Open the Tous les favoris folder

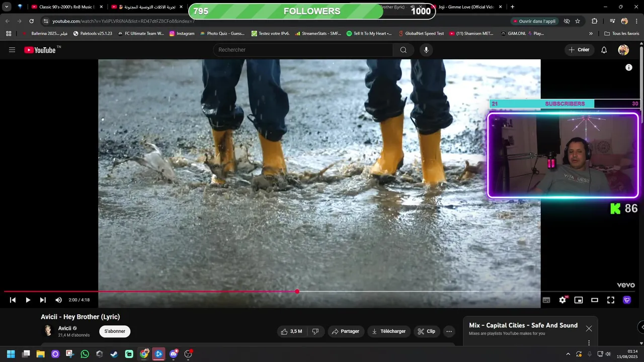point(622,34)
